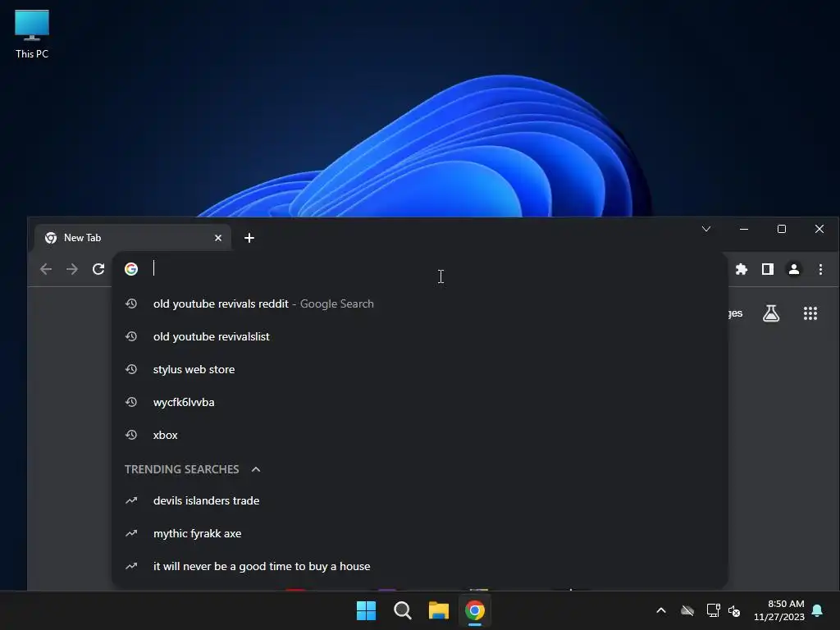Open Google apps grid icon
This screenshot has height=630, width=840.
[x=810, y=313]
